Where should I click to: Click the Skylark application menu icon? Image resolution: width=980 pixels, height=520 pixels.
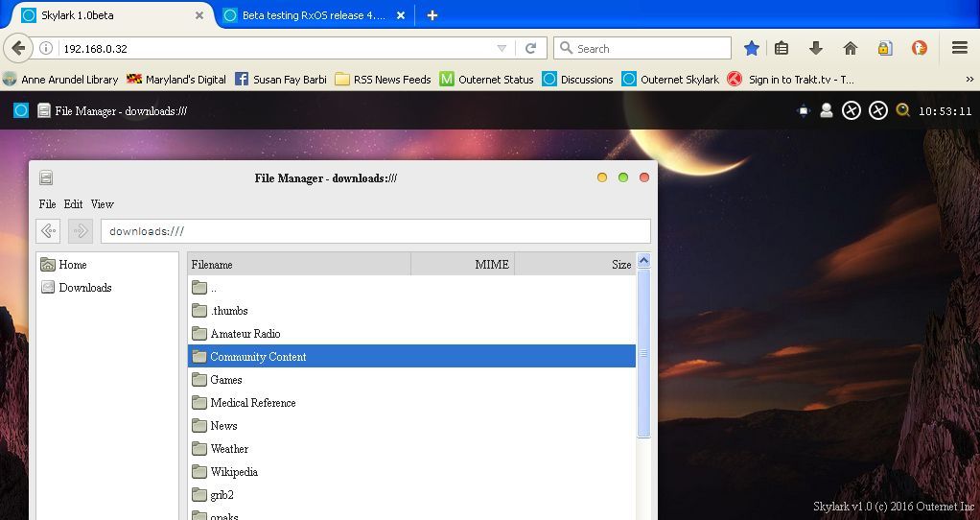point(21,111)
